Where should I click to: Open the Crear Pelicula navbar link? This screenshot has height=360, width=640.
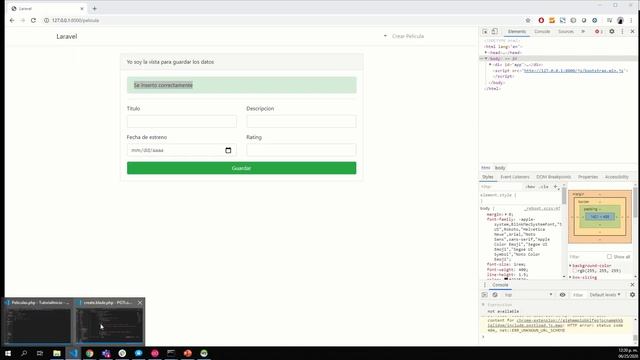click(x=408, y=36)
